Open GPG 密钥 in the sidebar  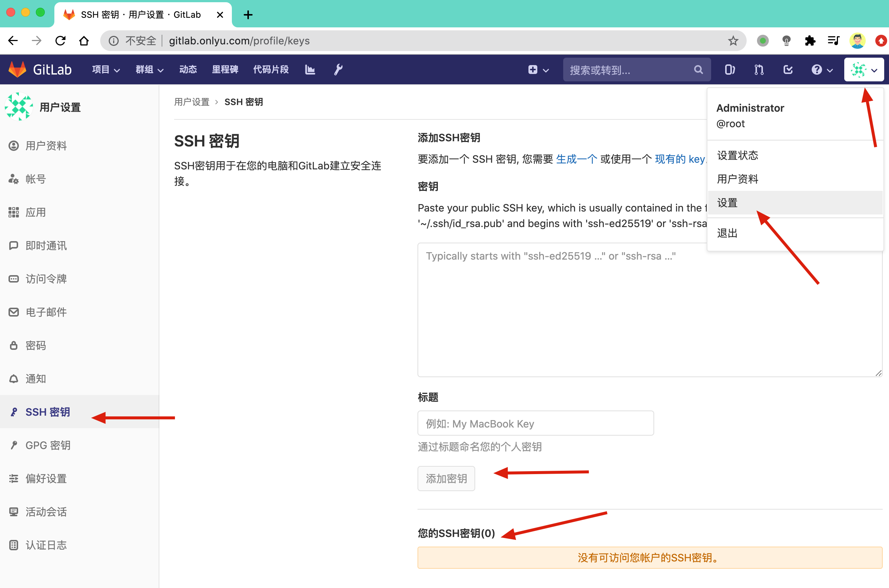(80, 445)
